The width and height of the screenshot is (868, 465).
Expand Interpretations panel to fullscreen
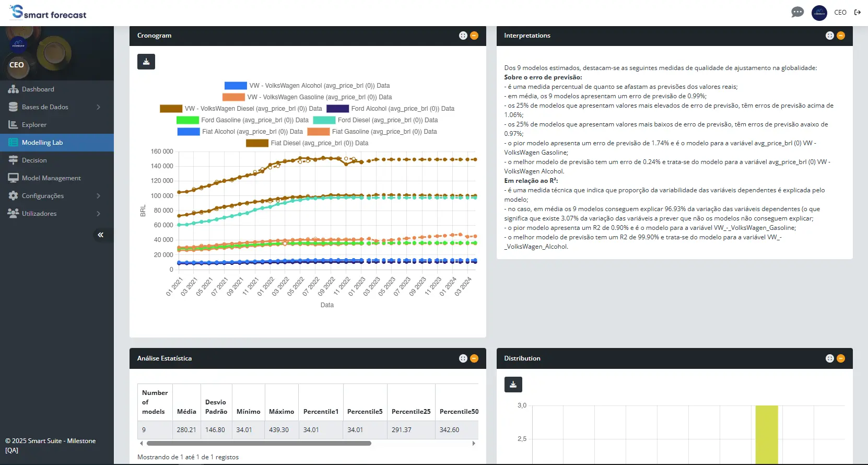coord(829,36)
